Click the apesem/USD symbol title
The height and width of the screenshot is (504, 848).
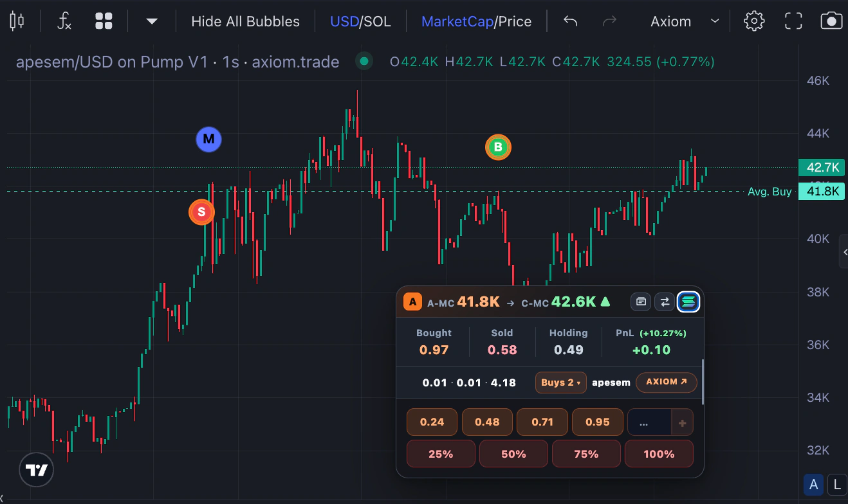coord(112,62)
